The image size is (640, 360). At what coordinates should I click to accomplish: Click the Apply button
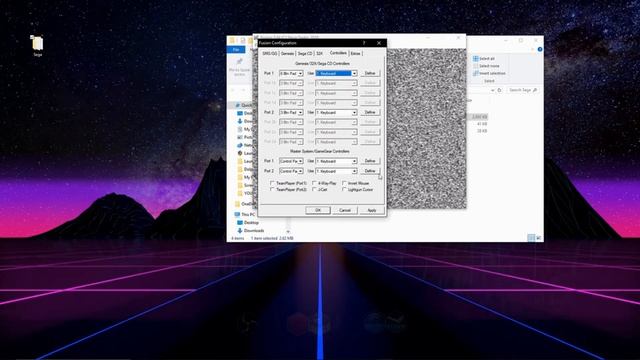pos(371,210)
